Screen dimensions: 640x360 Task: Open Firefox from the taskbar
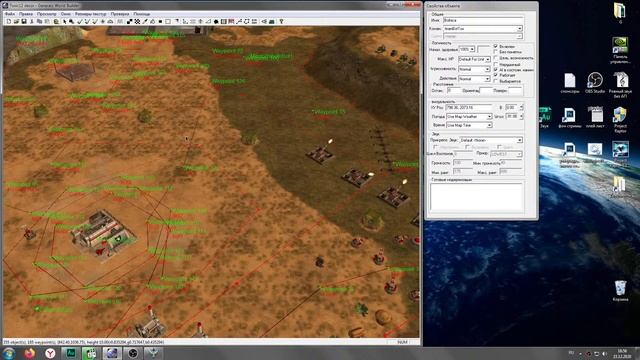[29, 353]
